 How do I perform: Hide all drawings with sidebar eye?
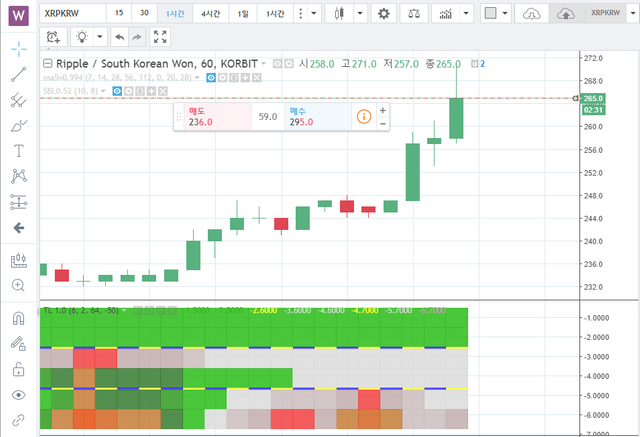point(18,395)
